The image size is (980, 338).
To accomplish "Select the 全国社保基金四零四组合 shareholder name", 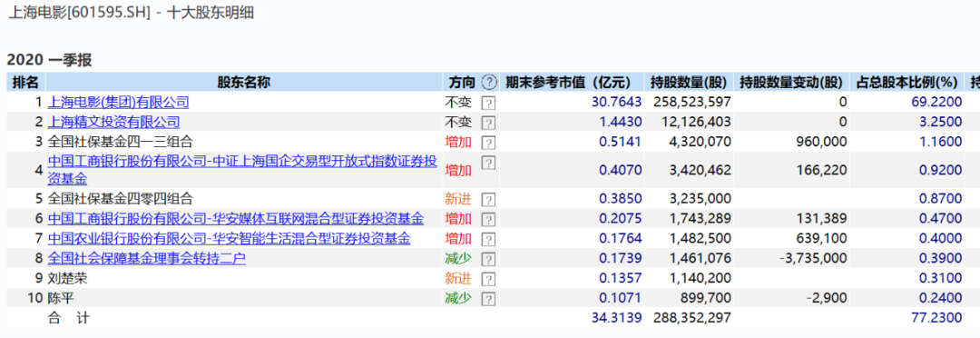I will pos(121,199).
